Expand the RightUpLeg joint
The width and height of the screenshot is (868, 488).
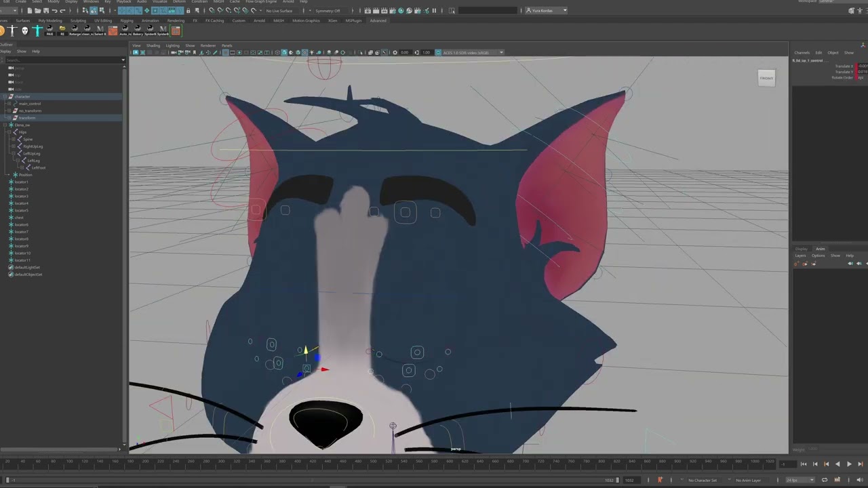pyautogui.click(x=14, y=146)
